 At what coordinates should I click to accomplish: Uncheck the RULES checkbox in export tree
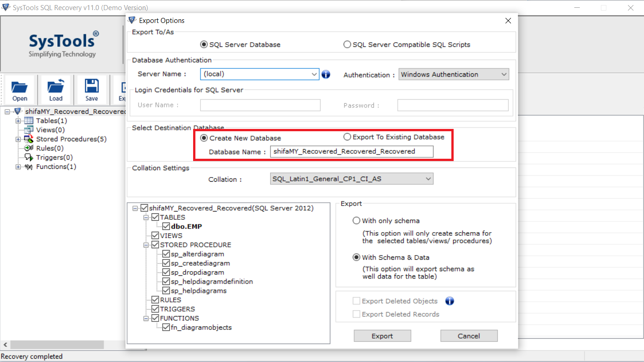click(x=155, y=300)
